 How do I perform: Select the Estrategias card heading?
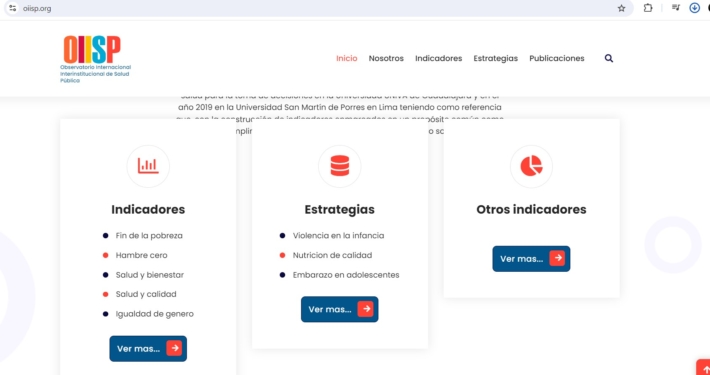tap(340, 210)
